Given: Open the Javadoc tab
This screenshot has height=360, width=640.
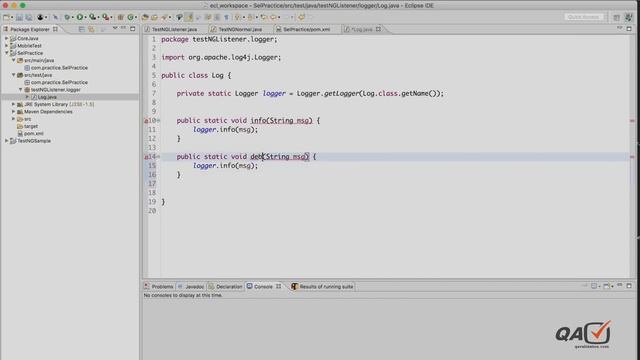Looking at the screenshot, I should click(x=191, y=287).
